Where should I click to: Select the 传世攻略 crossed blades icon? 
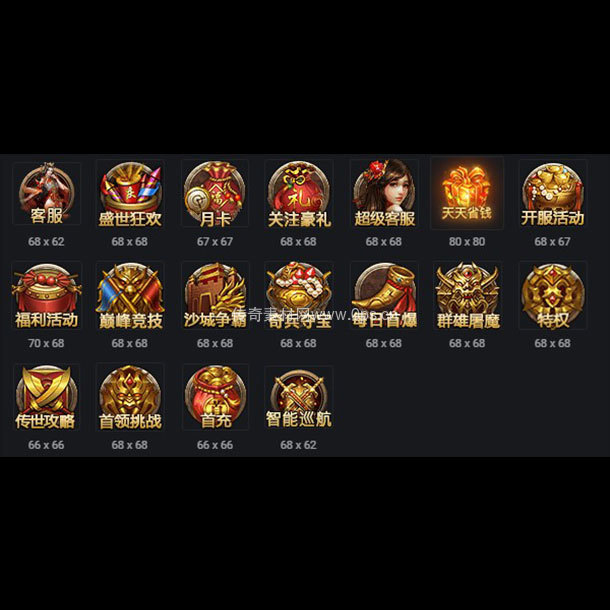click(x=46, y=397)
